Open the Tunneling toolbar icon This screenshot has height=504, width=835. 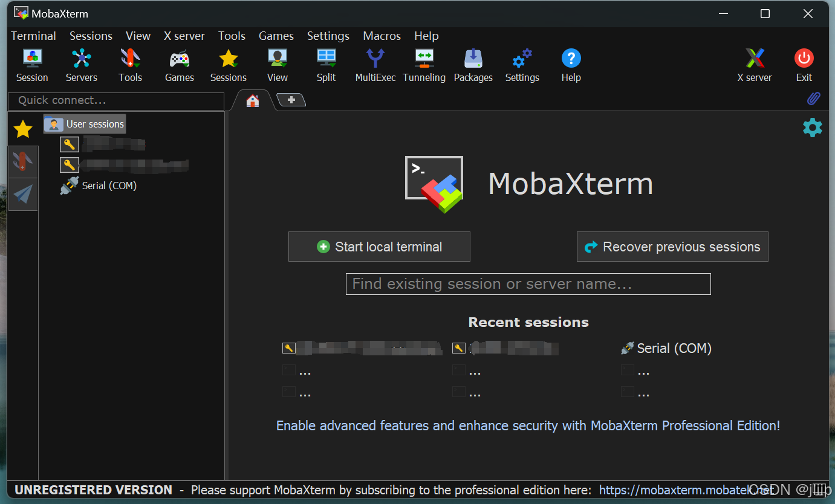point(424,65)
